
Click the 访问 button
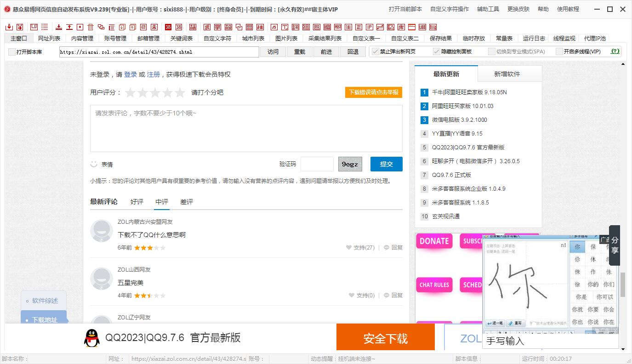273,52
